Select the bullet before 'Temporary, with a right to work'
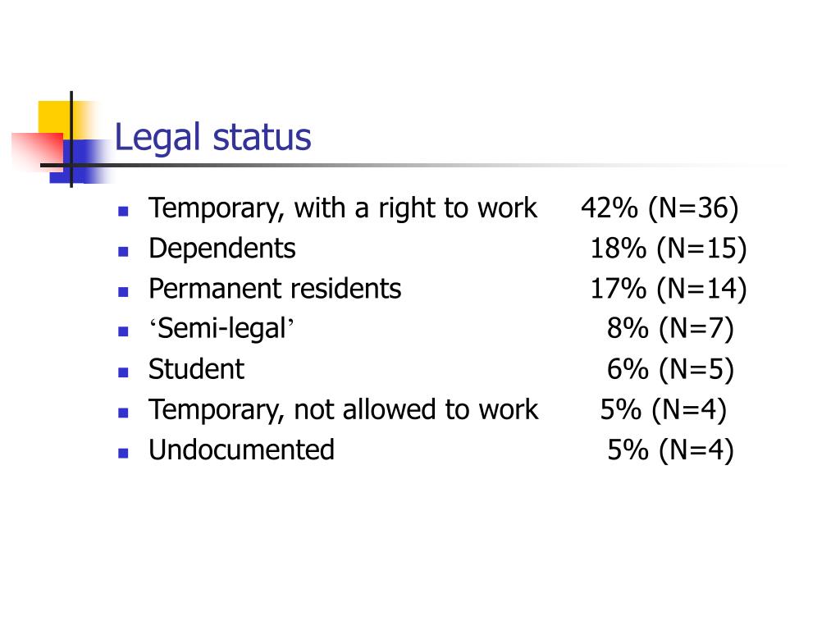The height and width of the screenshot is (630, 840). [123, 211]
